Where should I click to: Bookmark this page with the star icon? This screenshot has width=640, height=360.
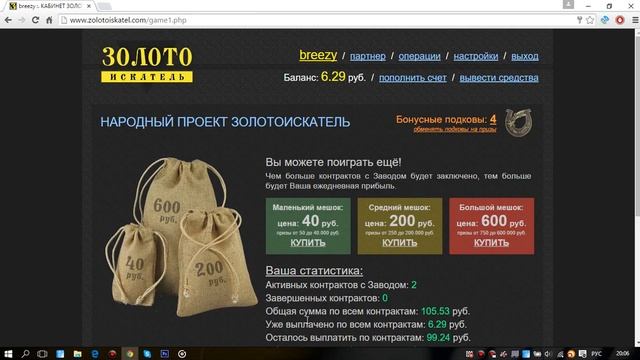click(x=590, y=20)
